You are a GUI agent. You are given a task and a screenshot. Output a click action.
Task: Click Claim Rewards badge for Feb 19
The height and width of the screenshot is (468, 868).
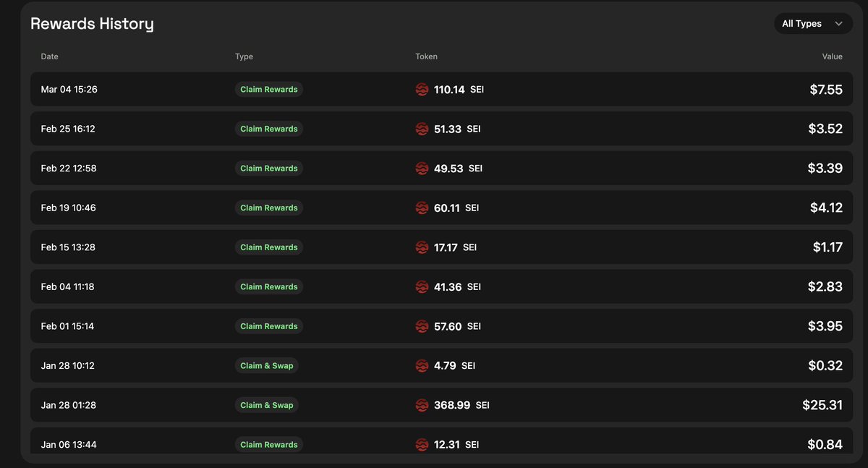[x=269, y=208]
